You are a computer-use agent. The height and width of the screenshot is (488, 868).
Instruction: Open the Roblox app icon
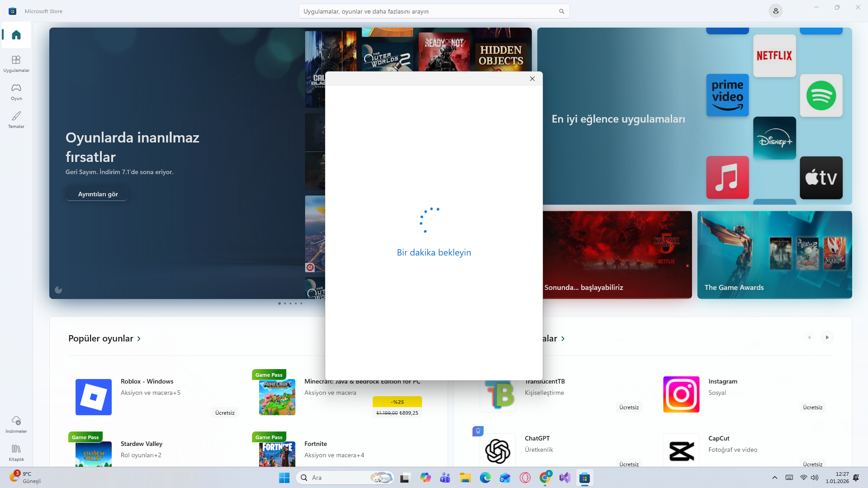(x=94, y=397)
